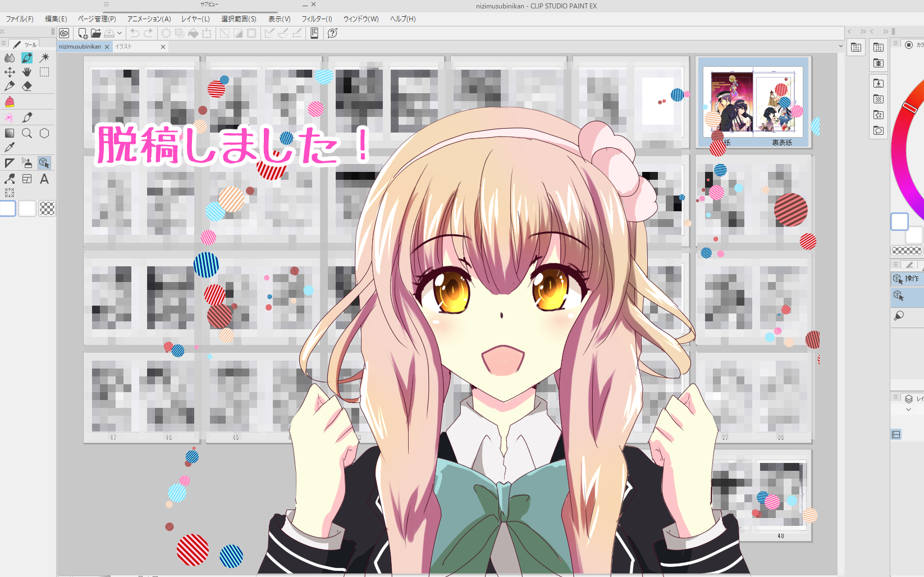Open the 編集(E) menu

coord(56,19)
